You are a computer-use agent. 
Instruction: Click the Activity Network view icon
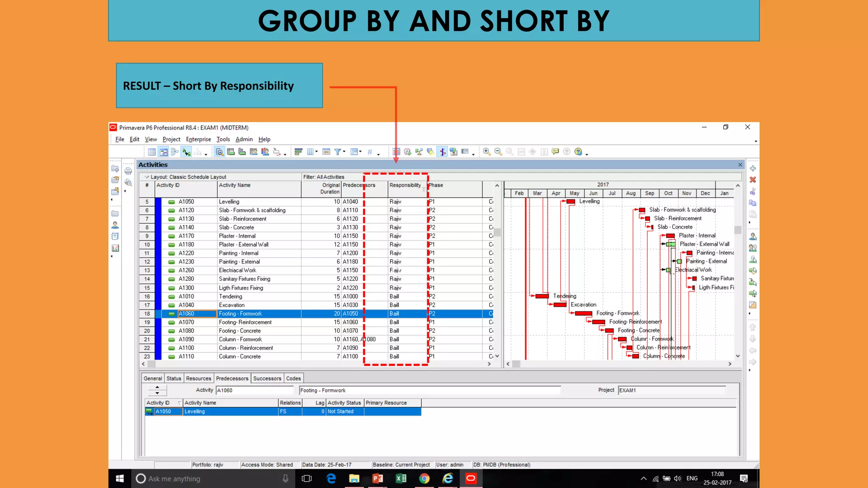click(174, 152)
